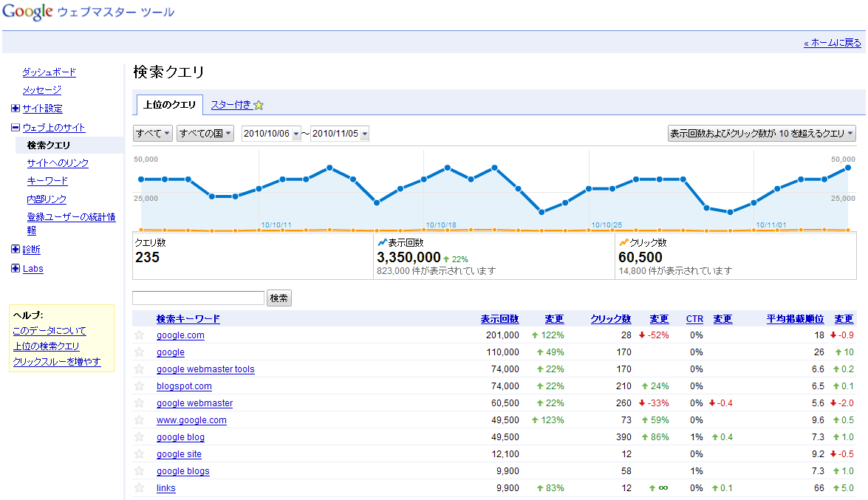
Task: Click the last blue chart data point
Action: coord(847,168)
